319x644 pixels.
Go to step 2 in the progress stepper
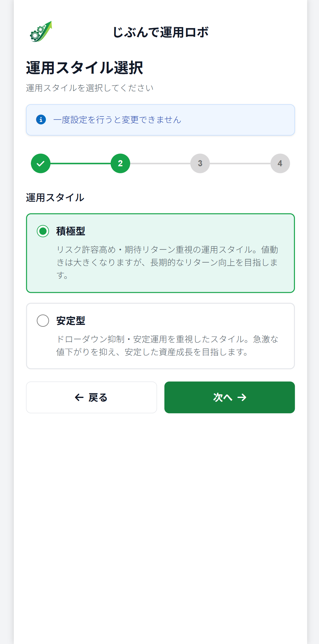tap(120, 164)
